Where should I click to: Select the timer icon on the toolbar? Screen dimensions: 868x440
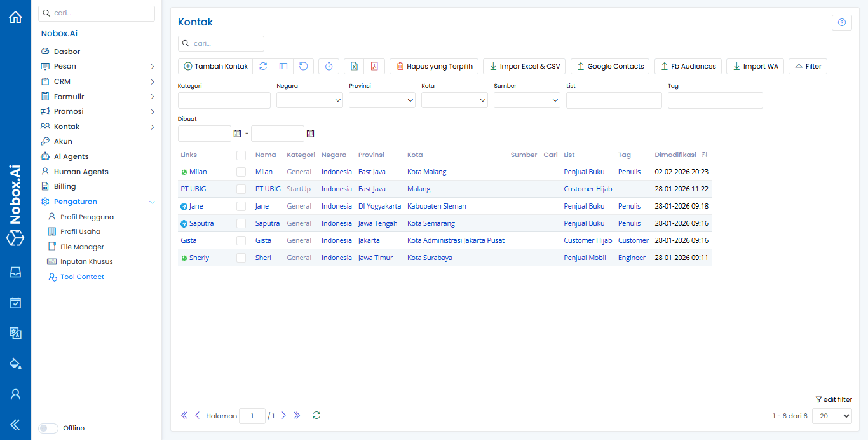pos(329,66)
